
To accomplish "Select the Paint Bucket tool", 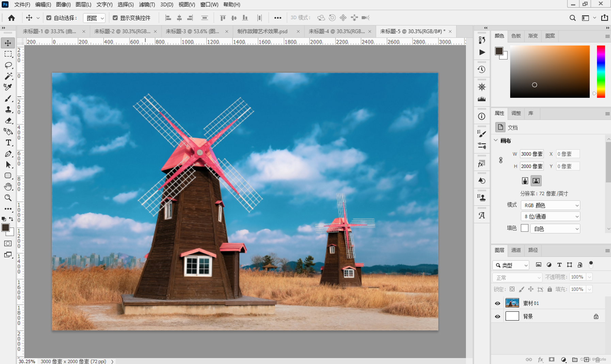I will click(x=8, y=131).
